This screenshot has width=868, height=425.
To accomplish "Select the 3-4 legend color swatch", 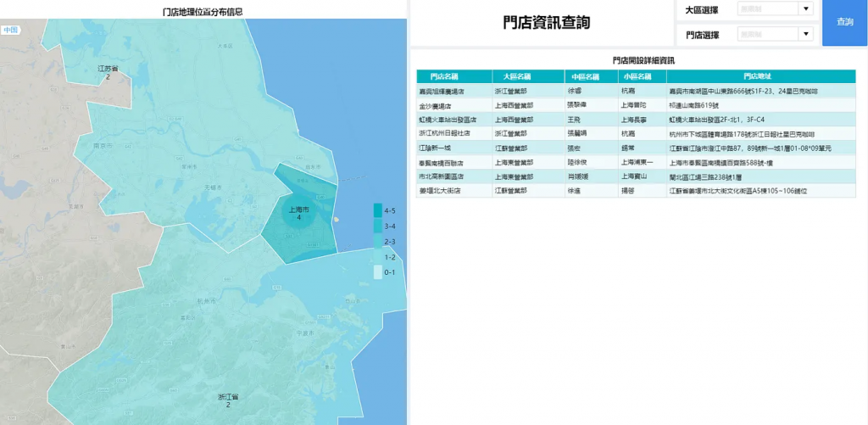I will pyautogui.click(x=377, y=226).
